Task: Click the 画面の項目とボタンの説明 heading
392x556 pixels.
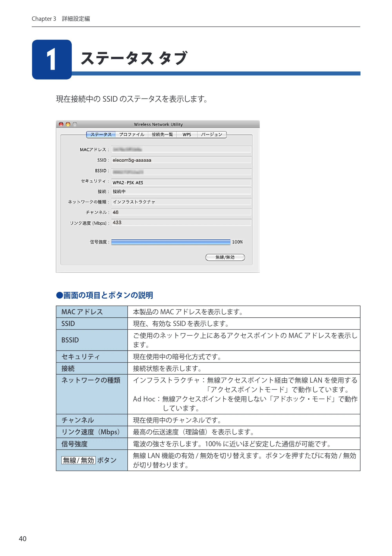Action: point(104,295)
